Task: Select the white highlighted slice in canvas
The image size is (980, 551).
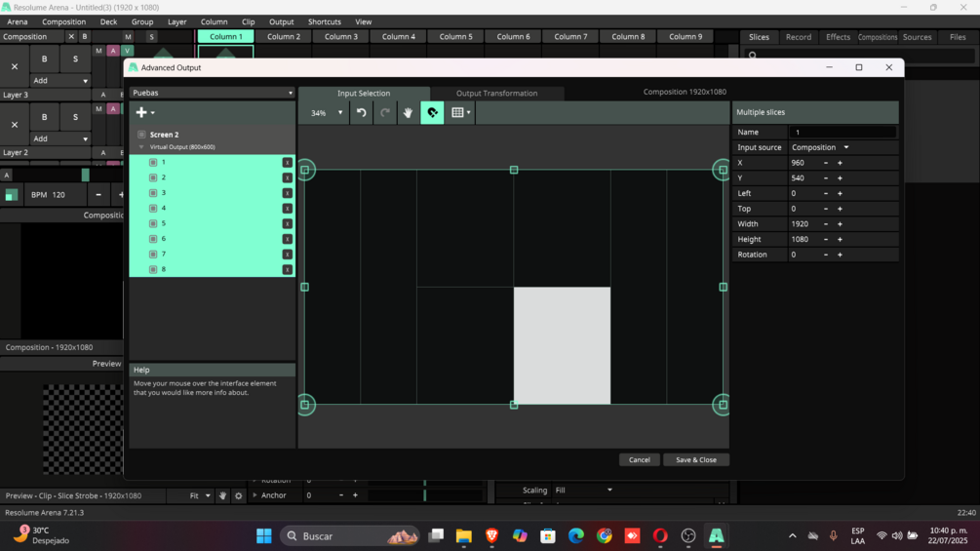Action: (562, 345)
